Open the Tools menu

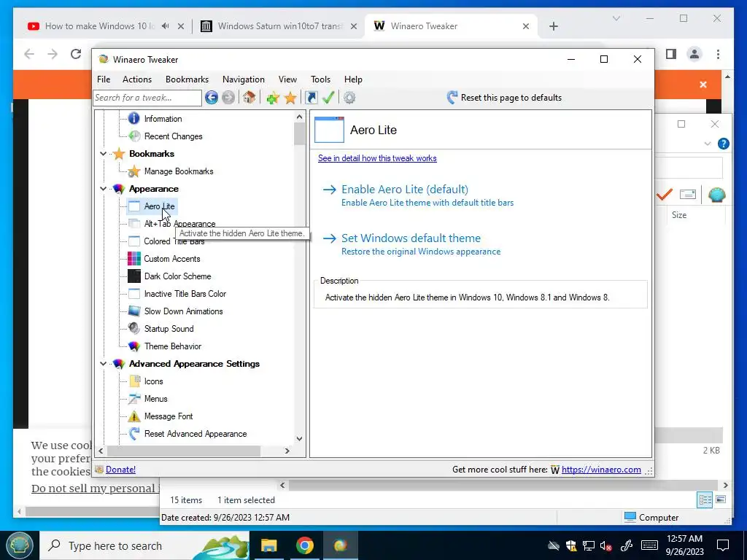320,79
